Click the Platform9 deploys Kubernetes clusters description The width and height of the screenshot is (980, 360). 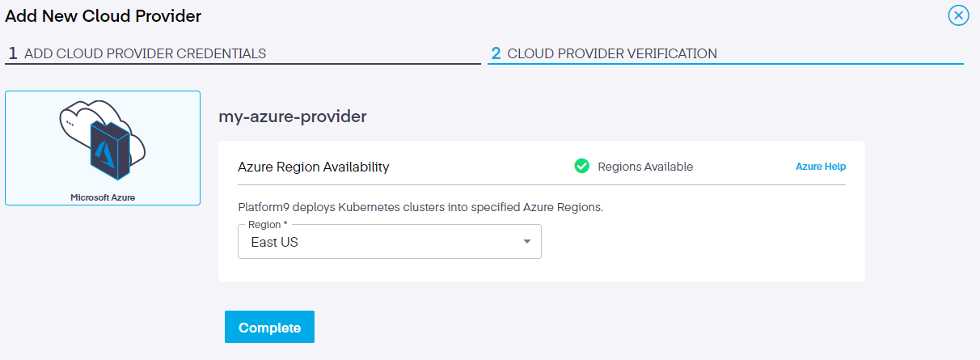420,206
